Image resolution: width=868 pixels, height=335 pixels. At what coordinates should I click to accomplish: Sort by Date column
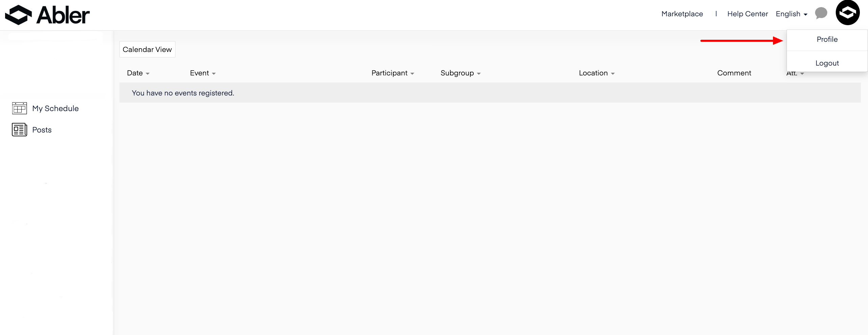coord(138,73)
